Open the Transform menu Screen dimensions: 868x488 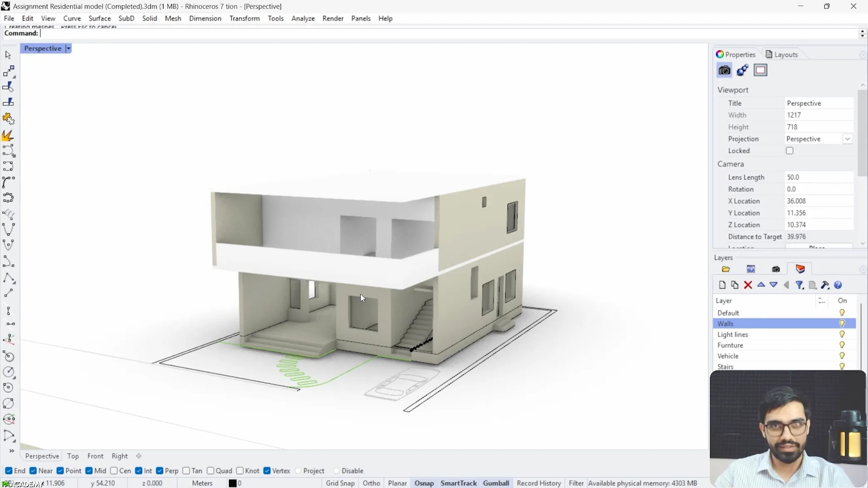pyautogui.click(x=244, y=18)
